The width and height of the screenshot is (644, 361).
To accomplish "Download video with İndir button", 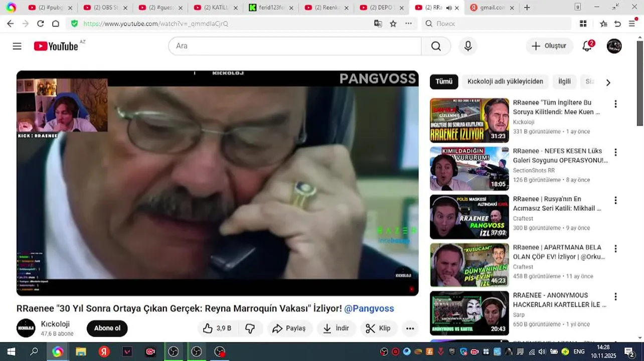I will tap(336, 328).
